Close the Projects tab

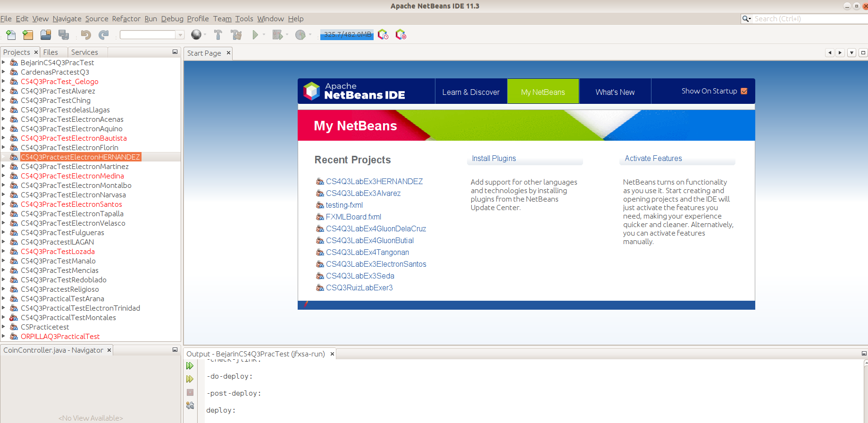36,52
